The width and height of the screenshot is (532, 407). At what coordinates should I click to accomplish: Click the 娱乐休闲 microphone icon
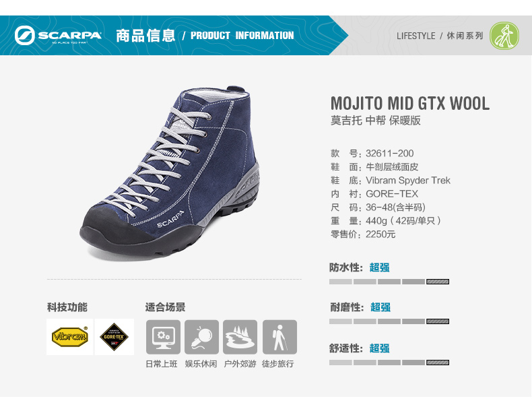tap(201, 337)
